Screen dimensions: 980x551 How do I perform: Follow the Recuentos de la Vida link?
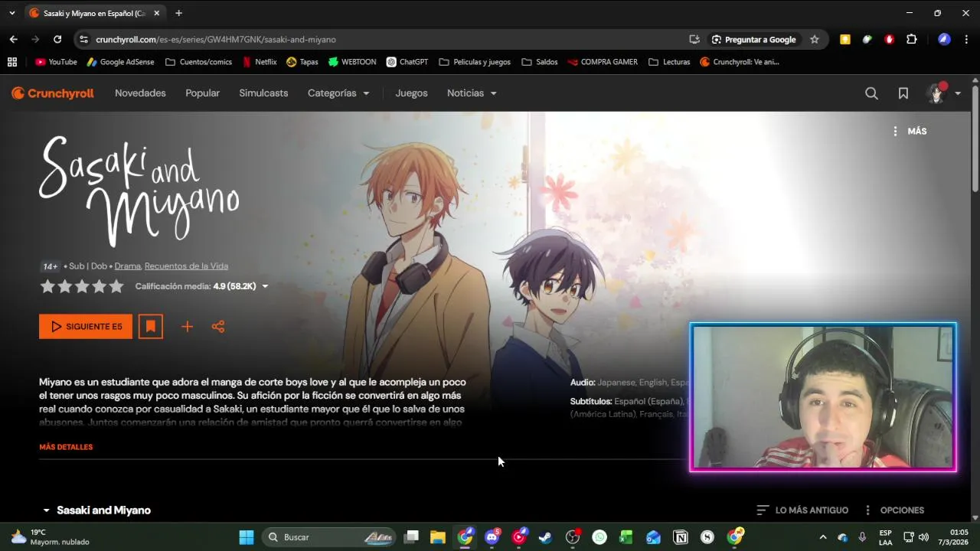coord(186,266)
